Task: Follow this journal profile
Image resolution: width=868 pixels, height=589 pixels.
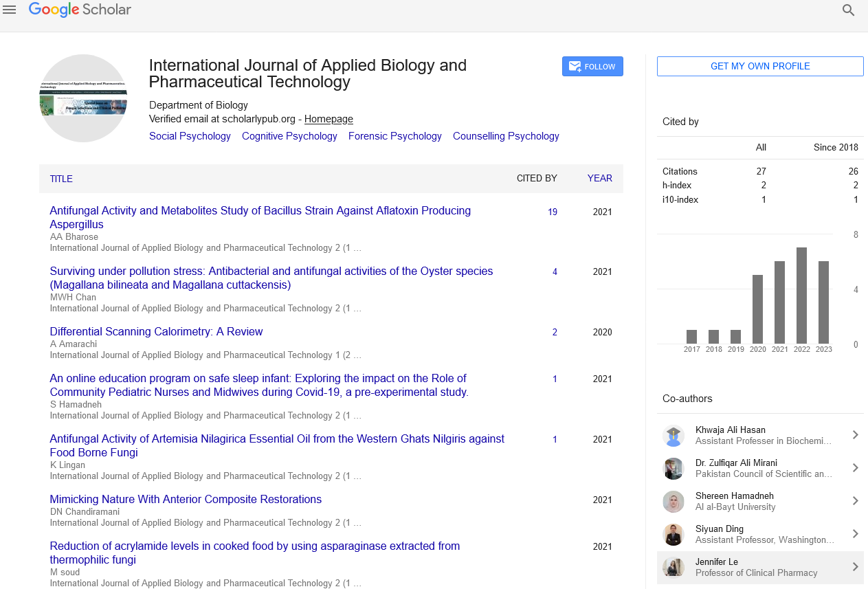Action: [592, 67]
